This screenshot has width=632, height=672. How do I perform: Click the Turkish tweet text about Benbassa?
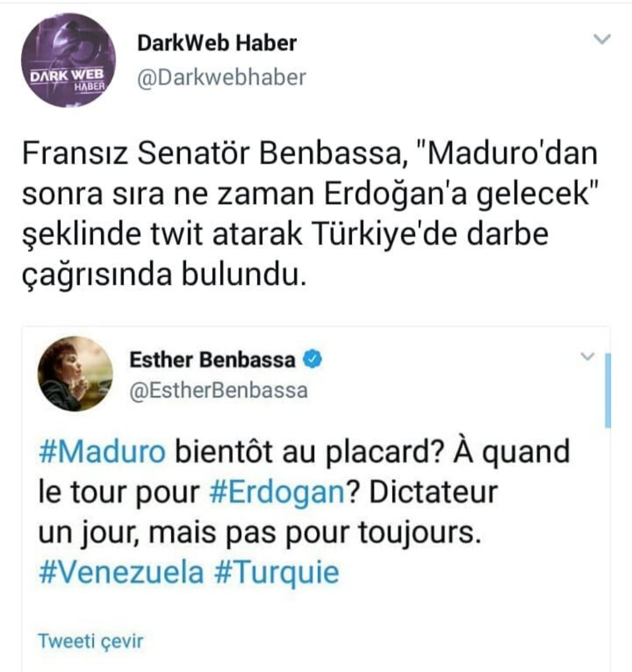pyautogui.click(x=310, y=214)
